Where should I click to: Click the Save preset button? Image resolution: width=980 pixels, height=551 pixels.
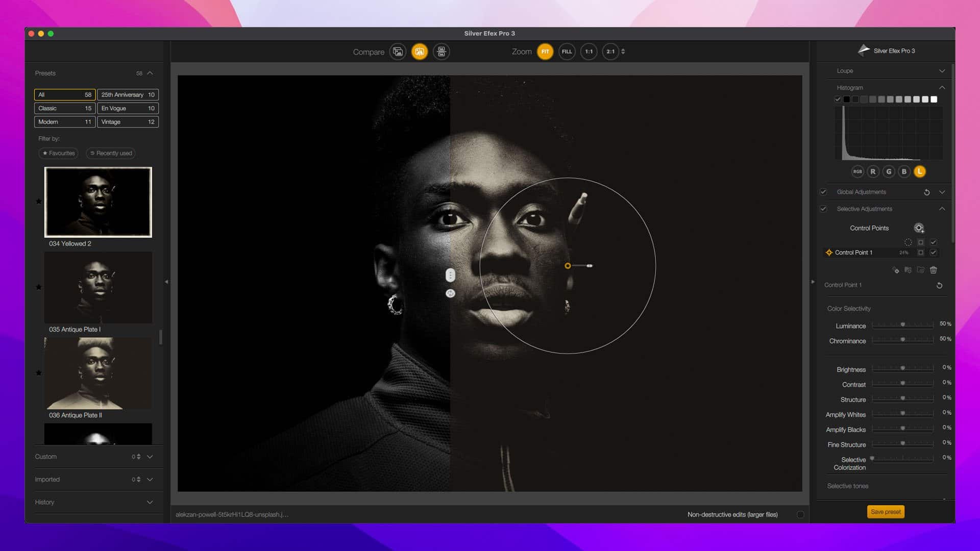(885, 512)
